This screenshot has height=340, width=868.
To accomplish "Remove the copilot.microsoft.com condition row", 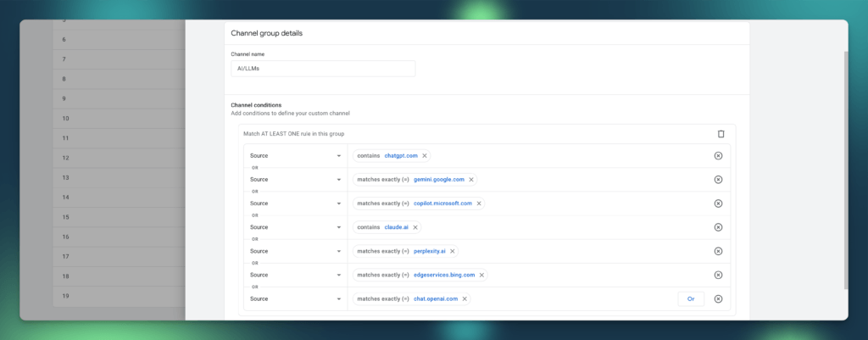I will click(718, 203).
